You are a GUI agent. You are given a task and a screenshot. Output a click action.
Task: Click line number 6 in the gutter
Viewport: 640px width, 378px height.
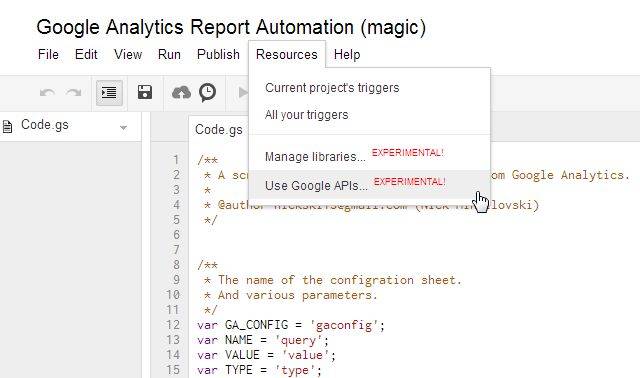click(x=176, y=235)
